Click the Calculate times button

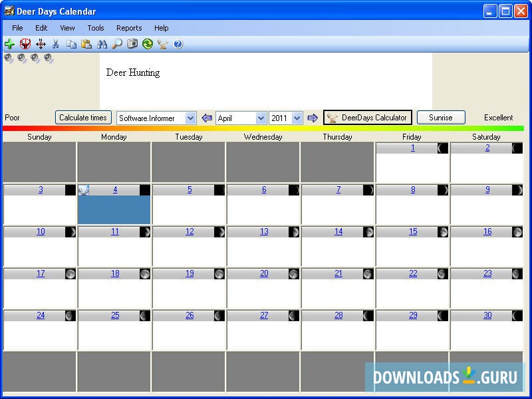pos(83,118)
